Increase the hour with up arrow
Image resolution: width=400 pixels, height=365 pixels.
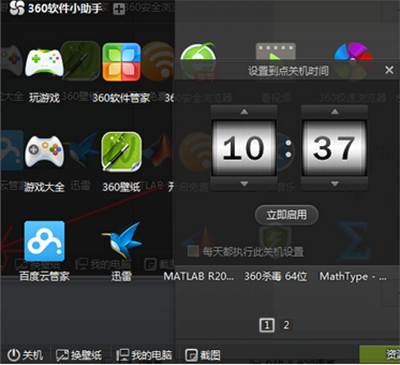244,112
